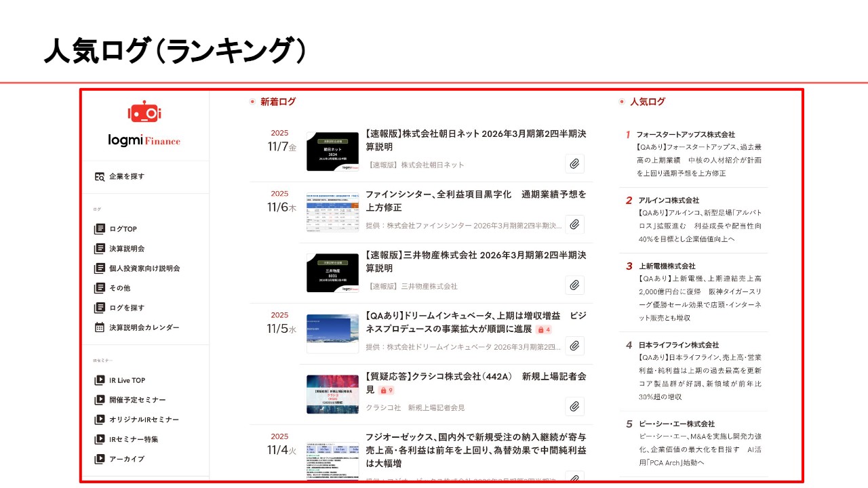Click paperclip icon on クラシコ 質疑応答 entry

click(x=574, y=407)
